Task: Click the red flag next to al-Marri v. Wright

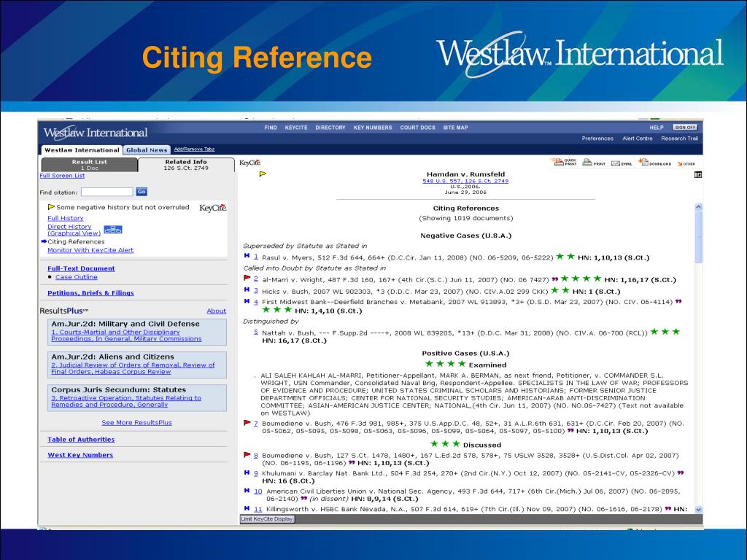Action: click(x=247, y=278)
